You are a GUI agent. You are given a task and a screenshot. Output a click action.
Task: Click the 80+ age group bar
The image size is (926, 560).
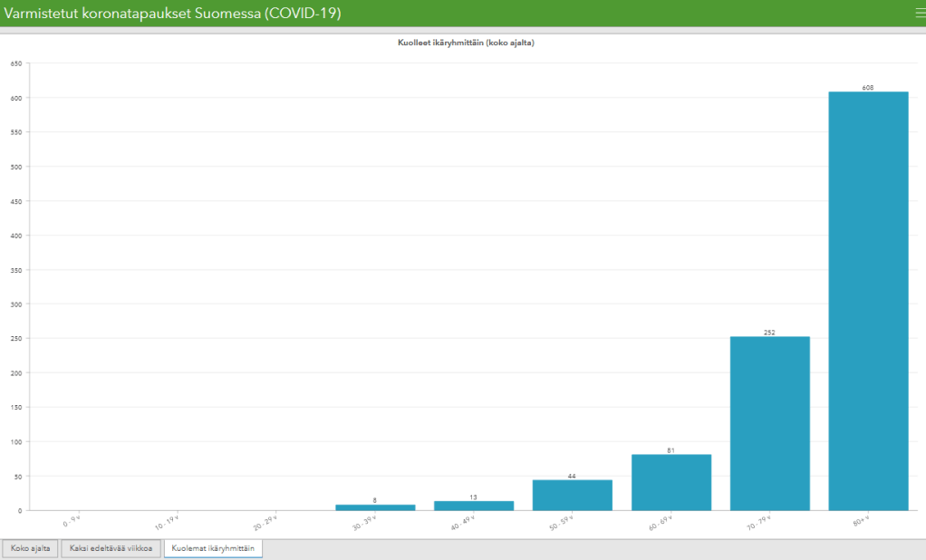(x=868, y=301)
